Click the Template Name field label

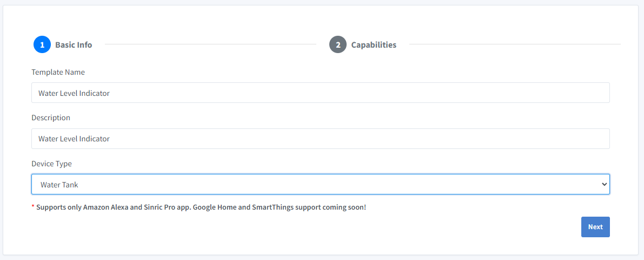[x=58, y=72]
